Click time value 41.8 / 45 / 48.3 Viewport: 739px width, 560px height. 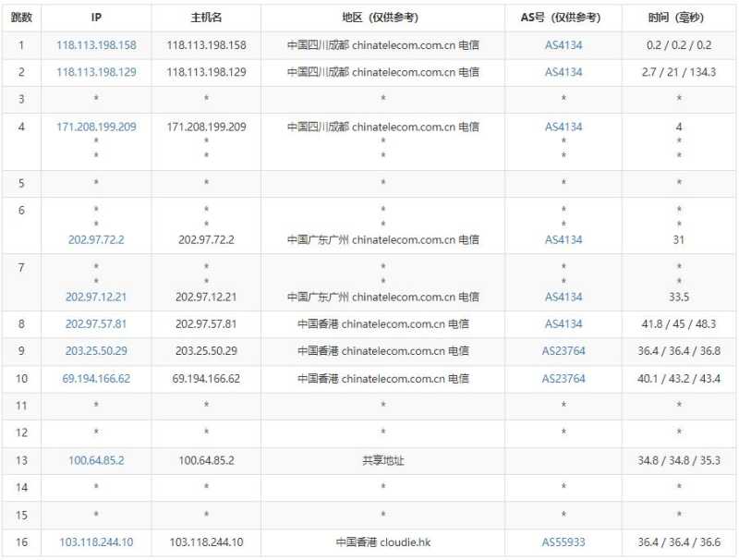679,323
